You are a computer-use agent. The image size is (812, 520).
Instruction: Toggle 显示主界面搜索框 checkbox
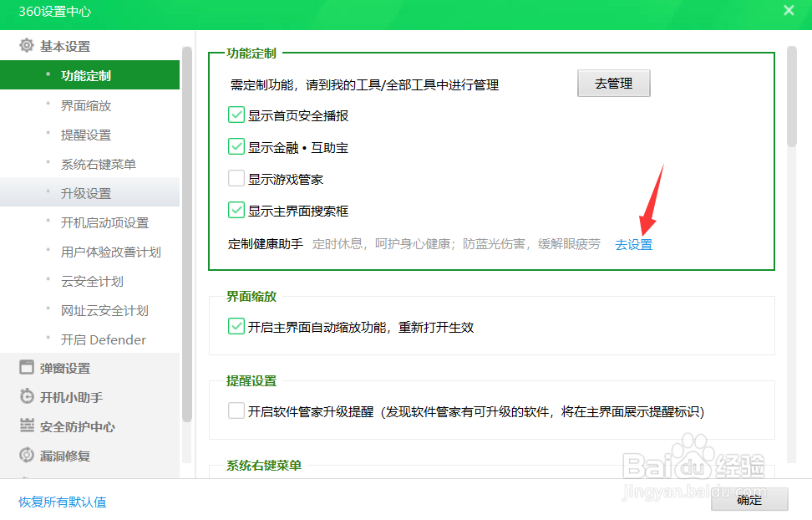coord(236,210)
